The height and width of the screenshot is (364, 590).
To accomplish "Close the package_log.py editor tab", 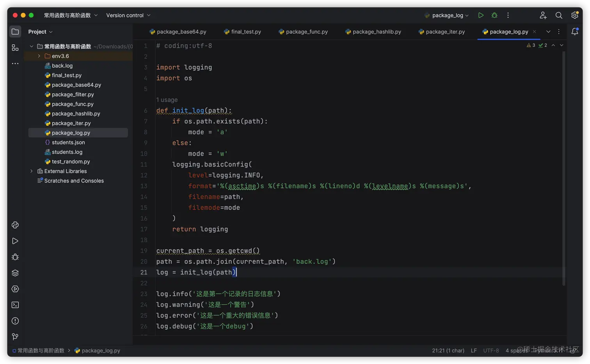I will tap(535, 32).
